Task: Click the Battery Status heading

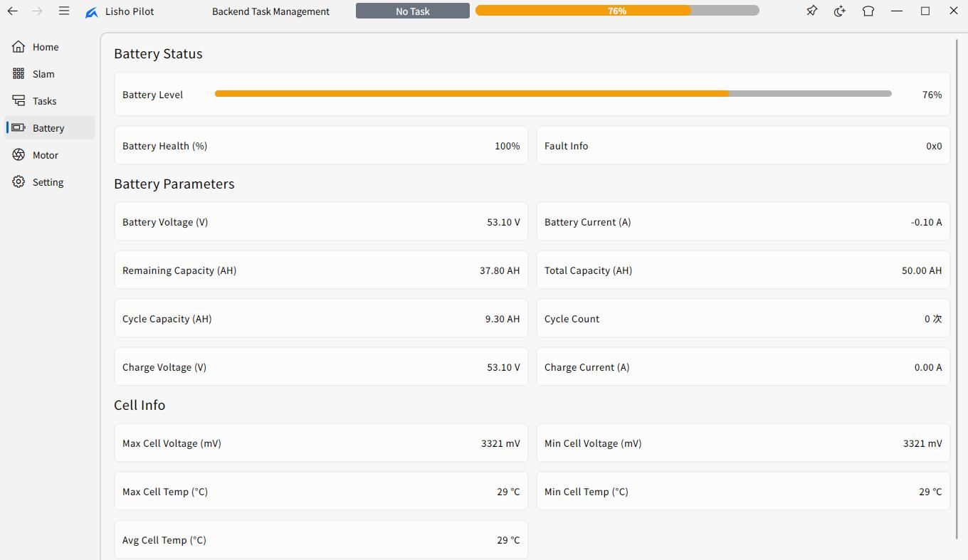Action: [158, 53]
